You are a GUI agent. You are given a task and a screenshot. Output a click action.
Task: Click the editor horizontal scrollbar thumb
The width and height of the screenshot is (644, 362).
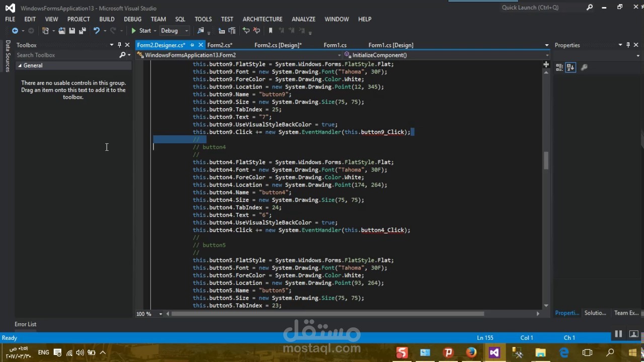[x=328, y=314]
